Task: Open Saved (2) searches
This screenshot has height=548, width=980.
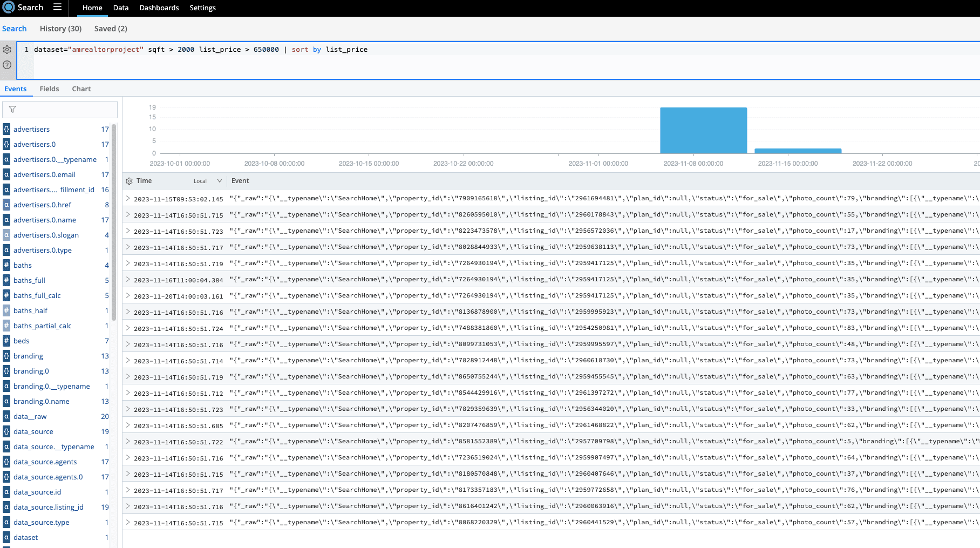Action: (111, 29)
